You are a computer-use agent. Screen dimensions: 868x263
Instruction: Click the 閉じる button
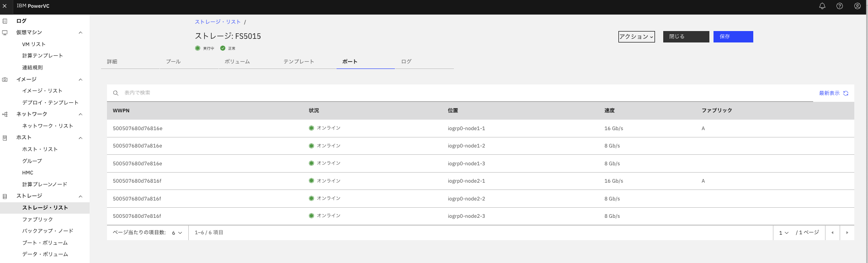[686, 37]
